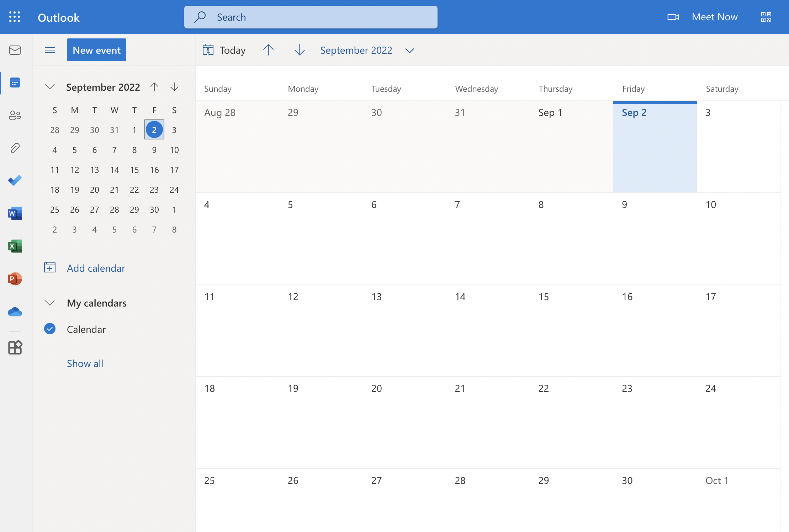The width and height of the screenshot is (789, 532).
Task: Click inside the Search field
Action: tap(311, 17)
